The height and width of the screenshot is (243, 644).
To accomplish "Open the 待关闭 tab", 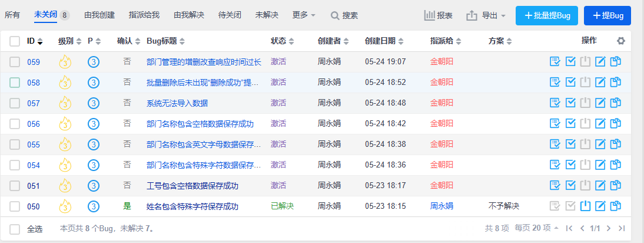I will 230,15.
